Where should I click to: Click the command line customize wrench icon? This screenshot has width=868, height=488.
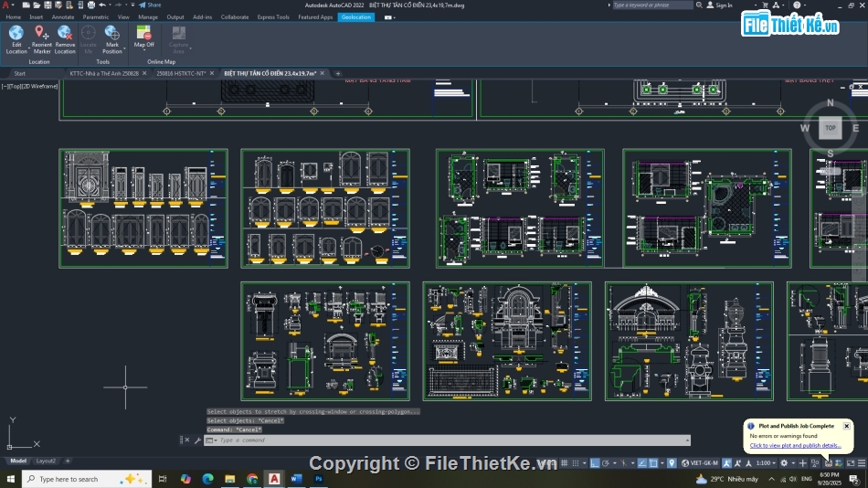(x=197, y=440)
